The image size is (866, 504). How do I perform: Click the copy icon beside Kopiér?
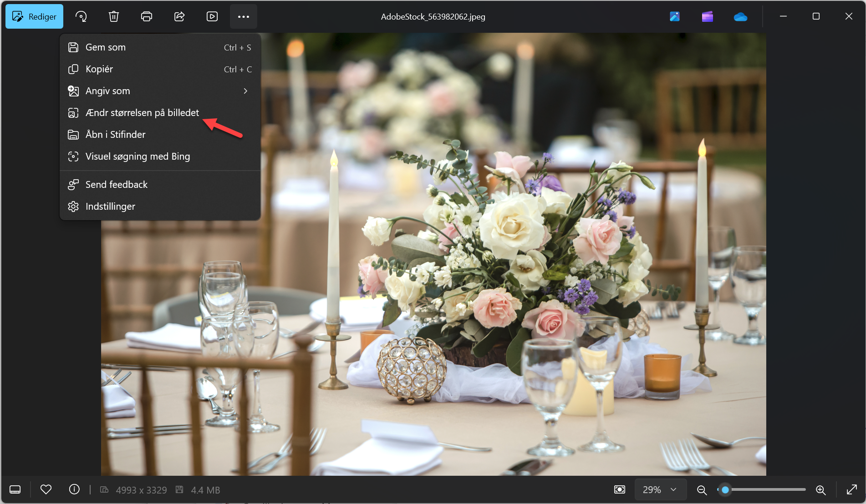tap(73, 69)
